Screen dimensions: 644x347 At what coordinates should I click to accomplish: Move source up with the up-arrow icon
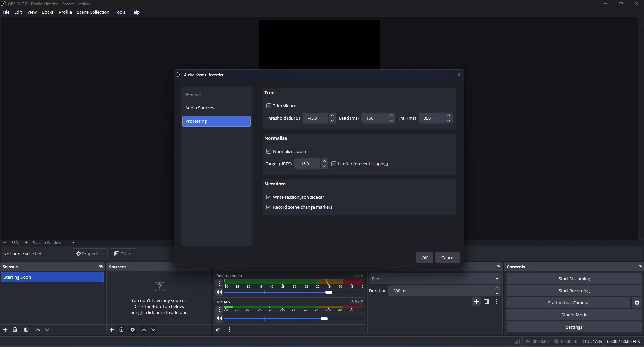pyautogui.click(x=144, y=330)
